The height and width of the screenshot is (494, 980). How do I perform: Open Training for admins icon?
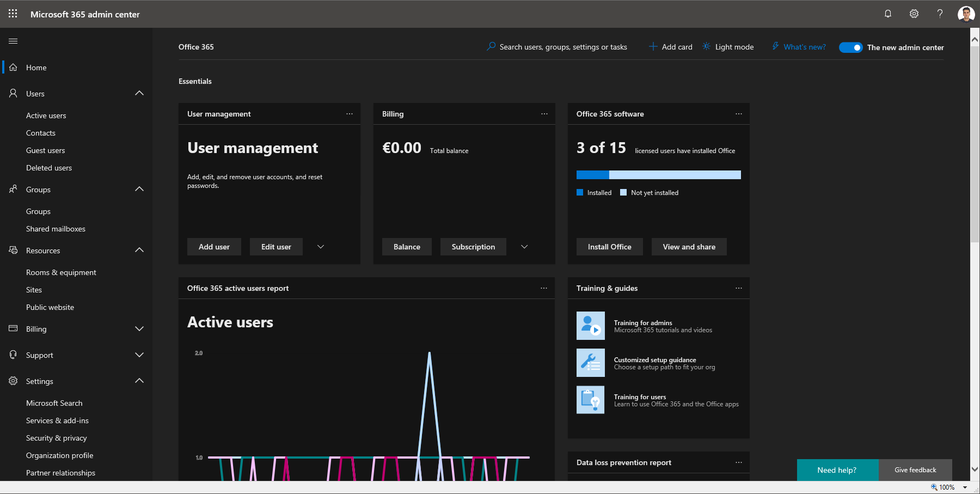(591, 326)
